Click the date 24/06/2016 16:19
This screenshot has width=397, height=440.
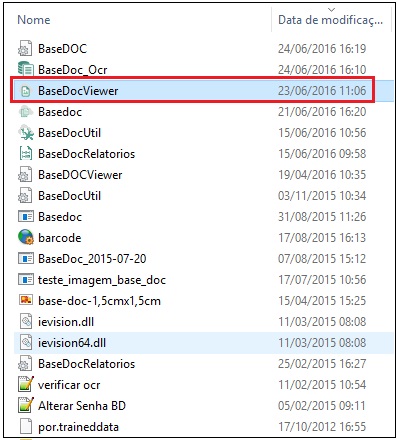(x=322, y=49)
